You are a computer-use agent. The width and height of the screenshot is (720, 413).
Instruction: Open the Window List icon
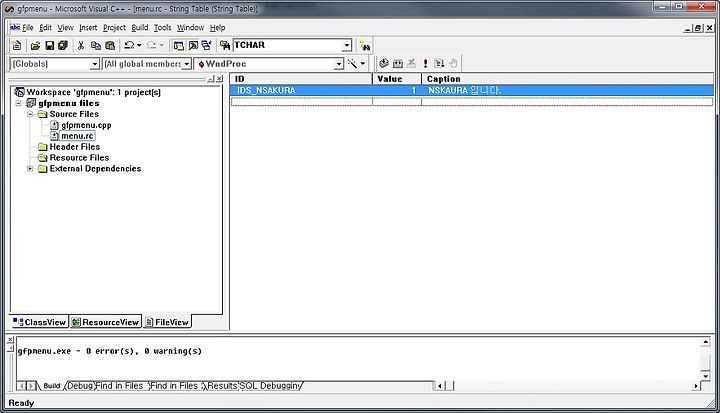207,45
